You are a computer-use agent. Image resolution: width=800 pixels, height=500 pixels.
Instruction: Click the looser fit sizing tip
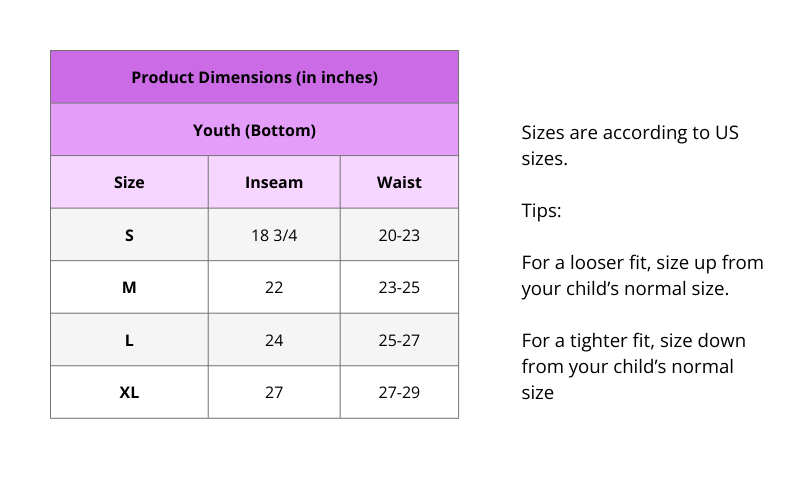(642, 276)
